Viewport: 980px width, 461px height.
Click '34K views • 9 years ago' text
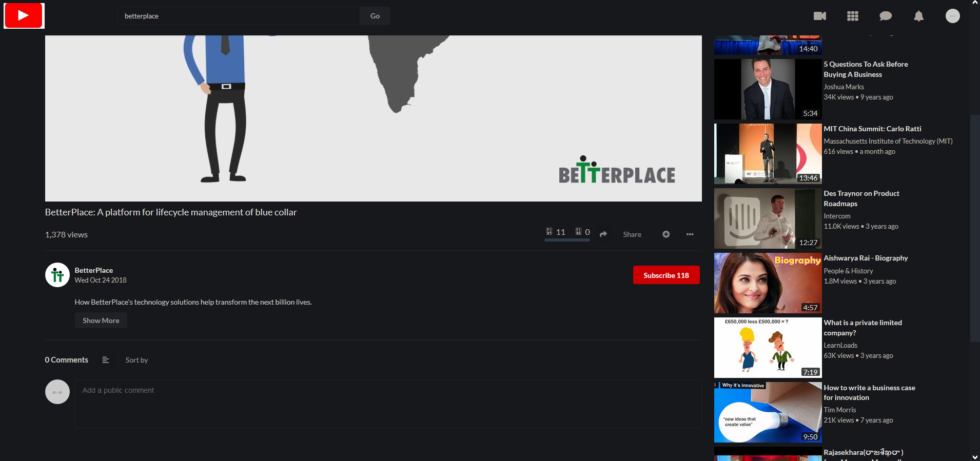858,97
